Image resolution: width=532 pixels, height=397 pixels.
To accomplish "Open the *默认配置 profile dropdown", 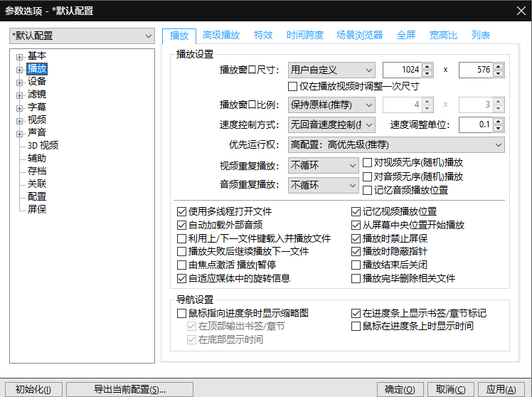I will pyautogui.click(x=82, y=36).
